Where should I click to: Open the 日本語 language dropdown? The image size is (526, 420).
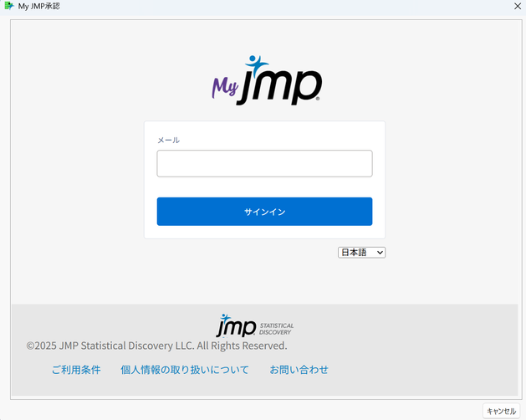click(x=361, y=253)
